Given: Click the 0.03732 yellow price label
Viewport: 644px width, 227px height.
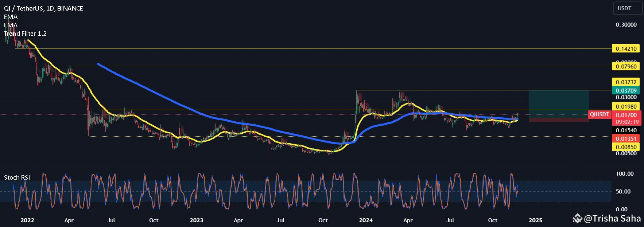Looking at the screenshot, I should click(x=626, y=82).
